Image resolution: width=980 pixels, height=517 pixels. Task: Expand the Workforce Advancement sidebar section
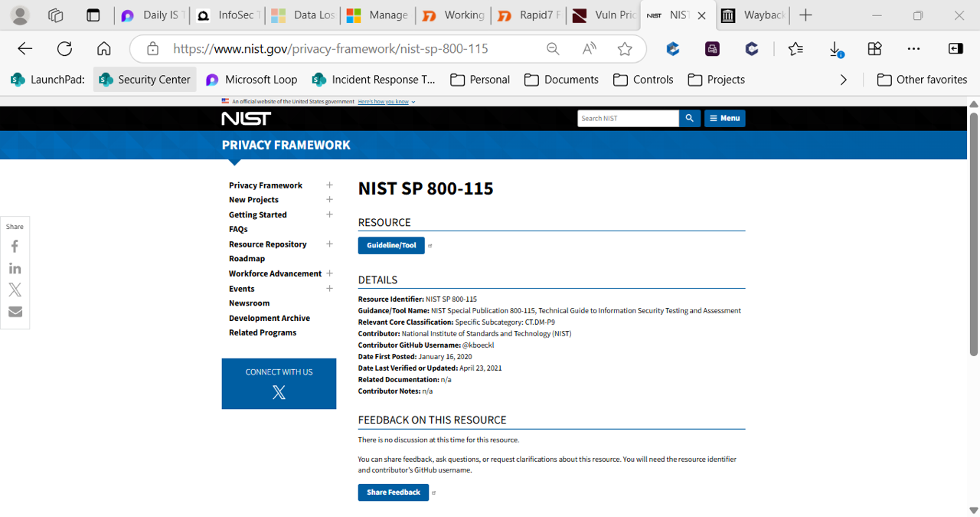click(329, 273)
